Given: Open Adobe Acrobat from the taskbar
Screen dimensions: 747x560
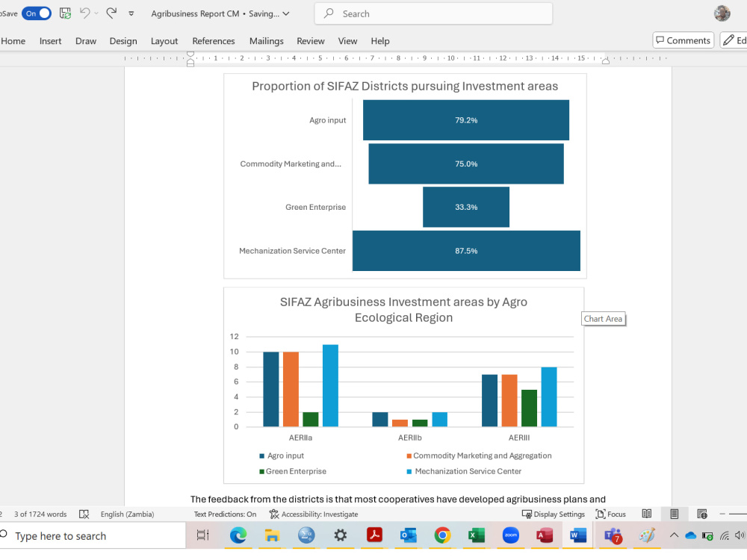Looking at the screenshot, I should click(x=374, y=535).
